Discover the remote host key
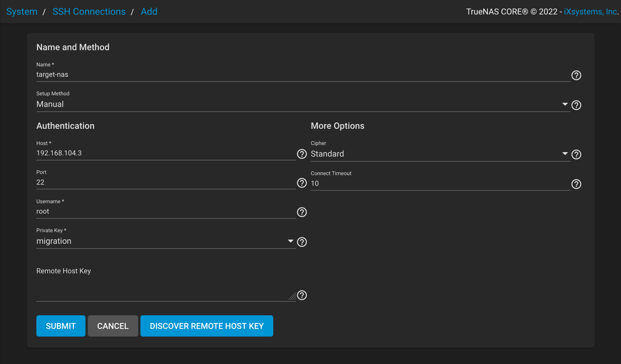Image resolution: width=621 pixels, height=364 pixels. point(207,326)
